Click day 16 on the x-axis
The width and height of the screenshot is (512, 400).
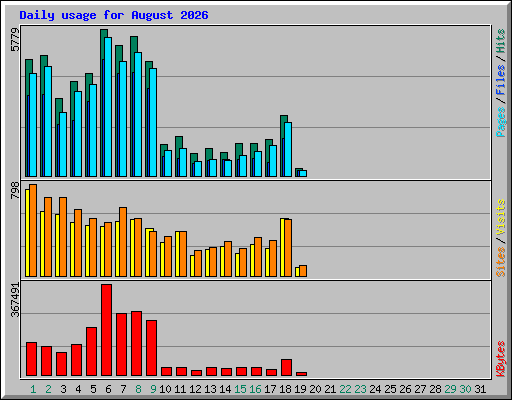click(255, 389)
